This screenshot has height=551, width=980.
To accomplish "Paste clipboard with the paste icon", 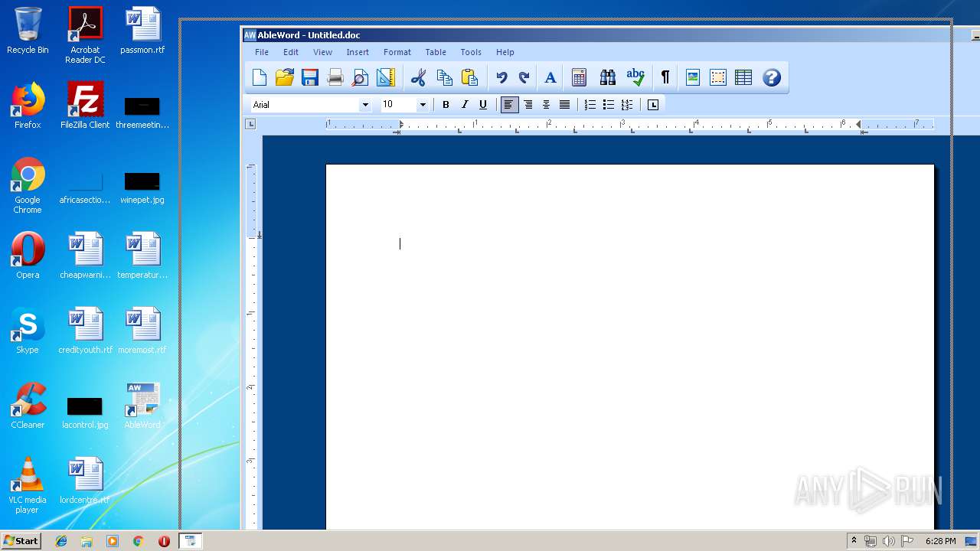I will pos(469,77).
